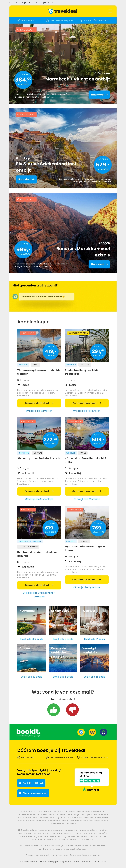The width and height of the screenshot is (126, 868).
Task: Click the Trustpilot logo
Action: pyautogui.click(x=91, y=789)
